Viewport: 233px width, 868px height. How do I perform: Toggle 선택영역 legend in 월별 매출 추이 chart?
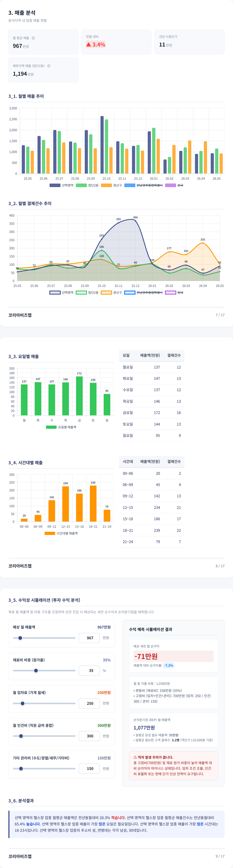[x=62, y=185]
